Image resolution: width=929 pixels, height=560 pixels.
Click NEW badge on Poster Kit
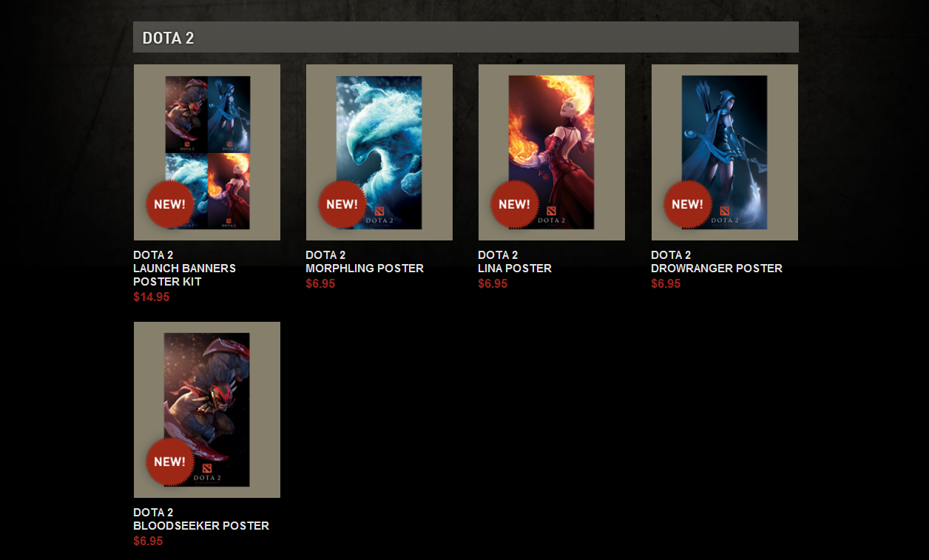click(170, 204)
